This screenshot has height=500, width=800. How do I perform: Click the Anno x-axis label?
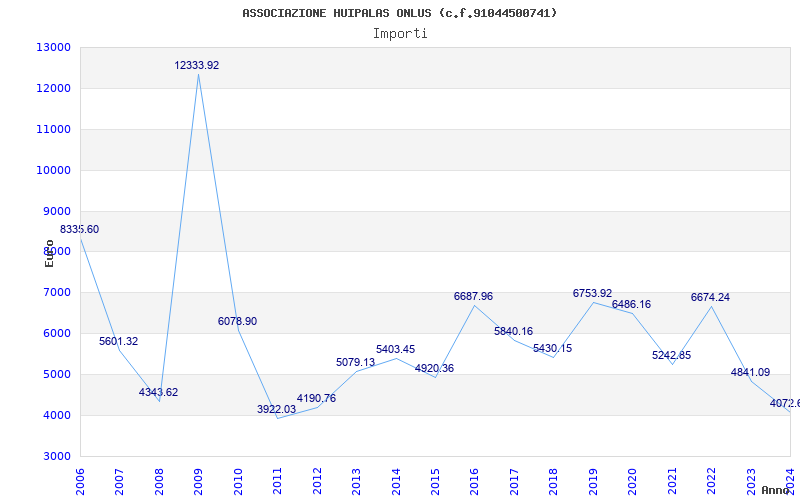pyautogui.click(x=776, y=490)
